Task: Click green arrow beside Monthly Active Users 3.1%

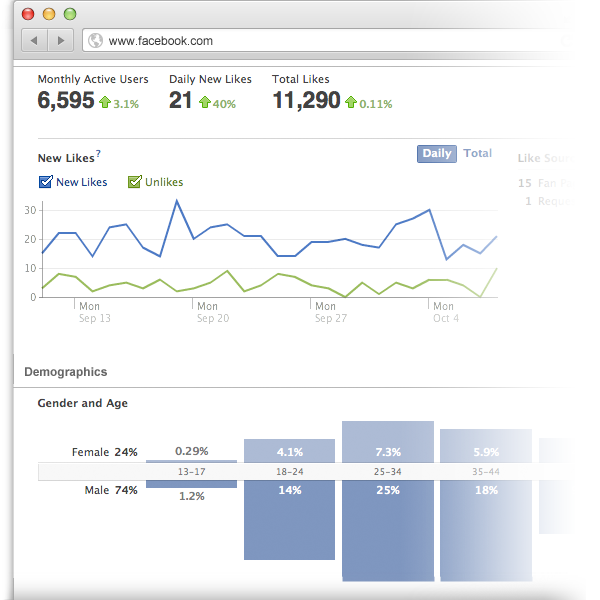Action: click(x=105, y=102)
